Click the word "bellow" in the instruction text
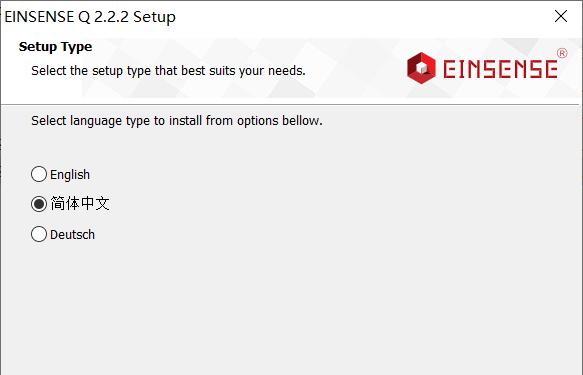 (x=301, y=120)
